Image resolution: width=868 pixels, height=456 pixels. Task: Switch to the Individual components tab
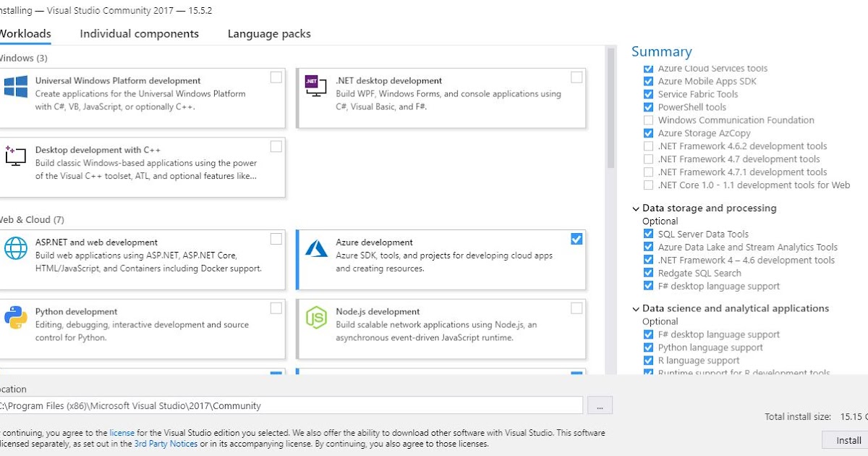tap(139, 33)
